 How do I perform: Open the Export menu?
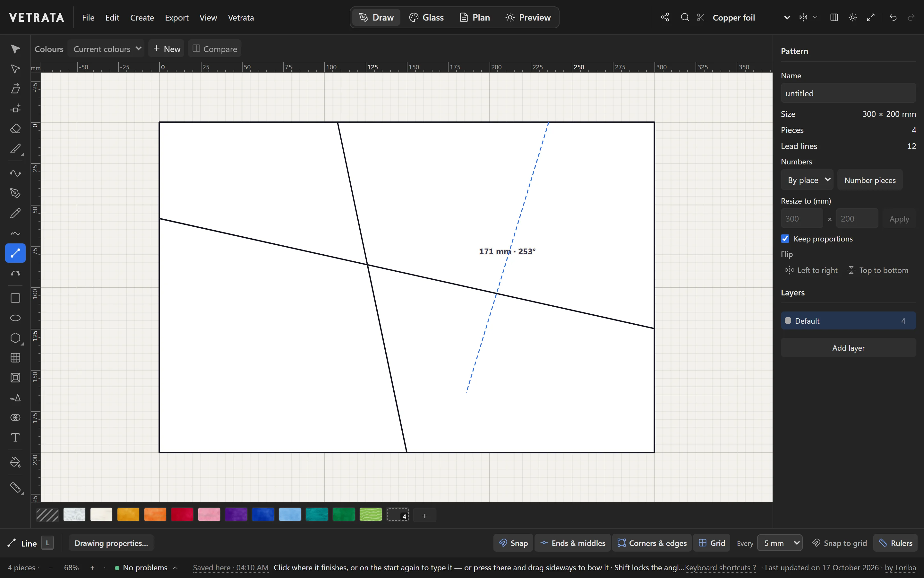pos(177,18)
